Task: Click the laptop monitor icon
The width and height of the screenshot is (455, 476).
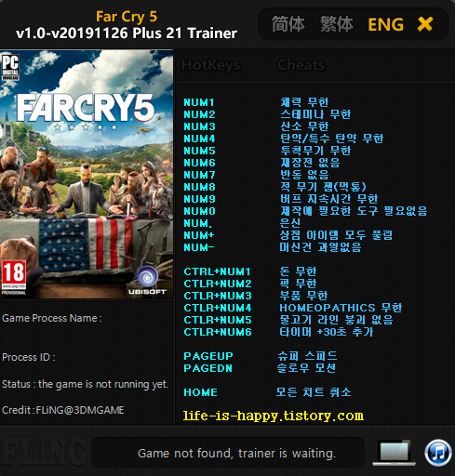Action: point(395,453)
